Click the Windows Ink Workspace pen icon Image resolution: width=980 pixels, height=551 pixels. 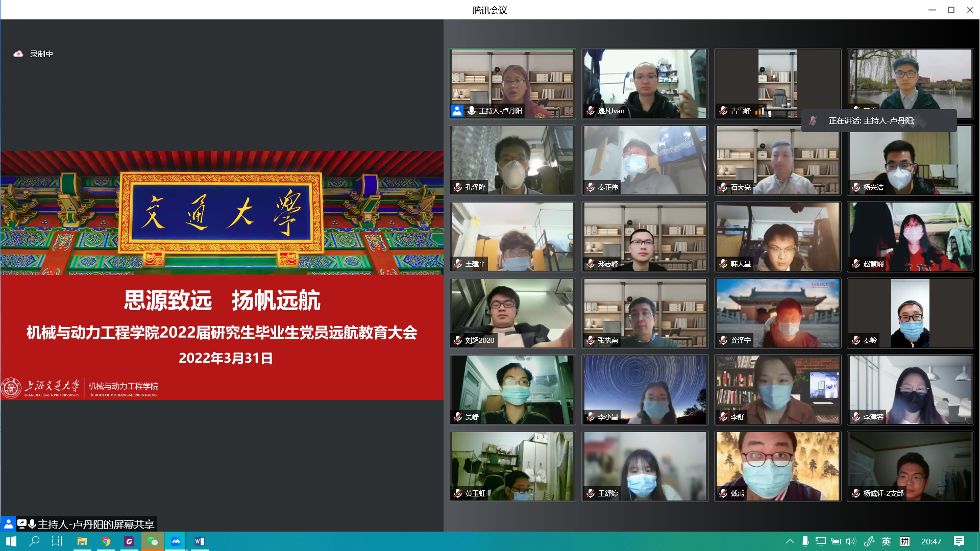pyautogui.click(x=869, y=541)
